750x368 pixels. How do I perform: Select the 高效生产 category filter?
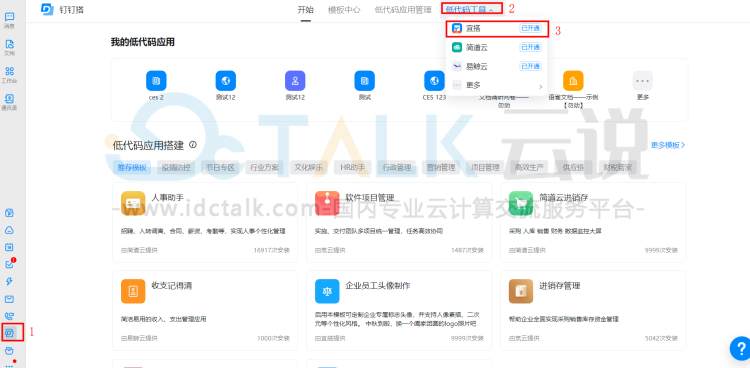(529, 167)
